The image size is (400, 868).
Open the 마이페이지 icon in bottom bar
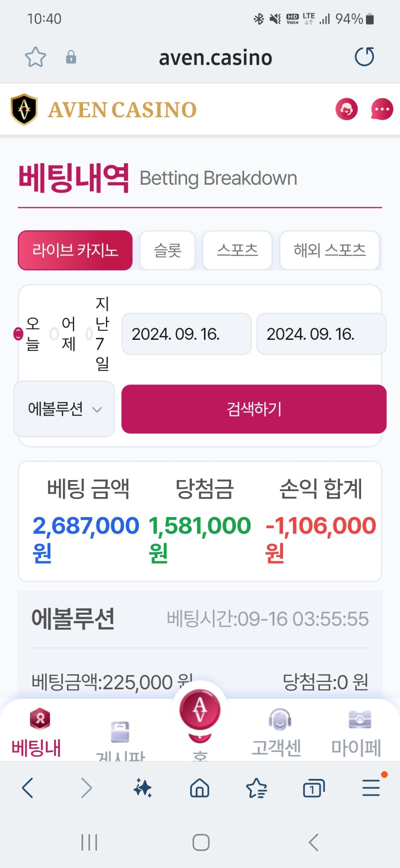click(x=360, y=720)
